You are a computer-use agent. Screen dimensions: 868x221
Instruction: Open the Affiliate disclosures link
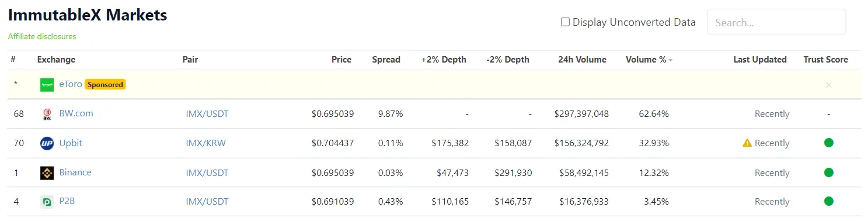pos(42,36)
